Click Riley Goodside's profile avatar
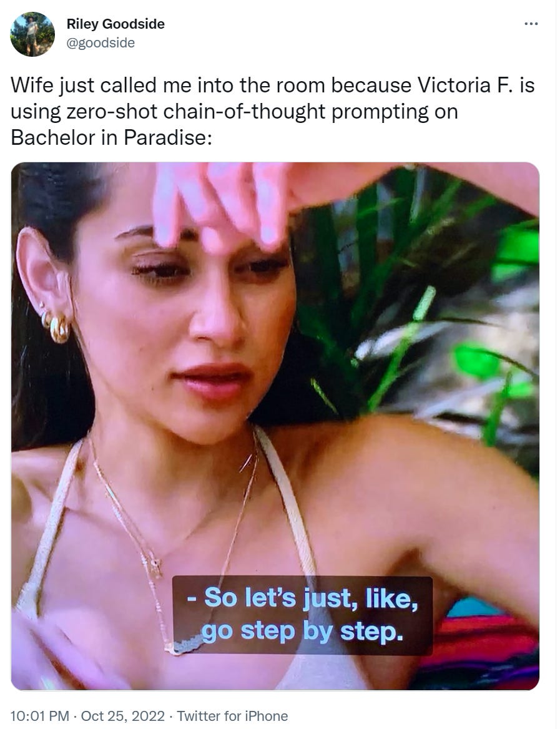This screenshot has height=729, width=560. pos(32,34)
